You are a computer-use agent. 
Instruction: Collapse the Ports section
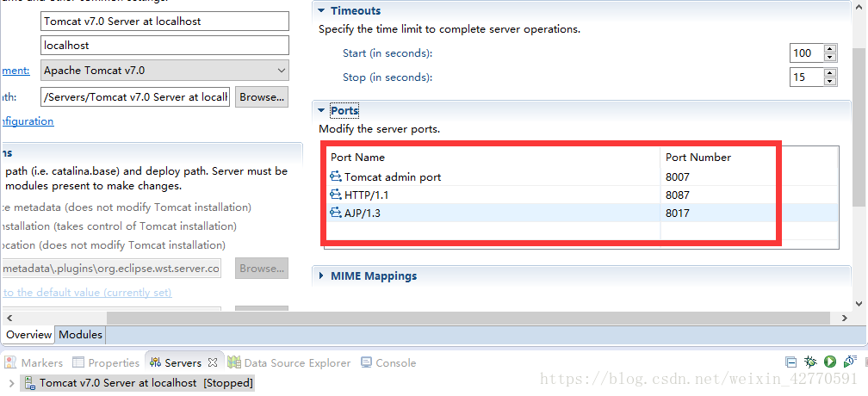[x=320, y=110]
